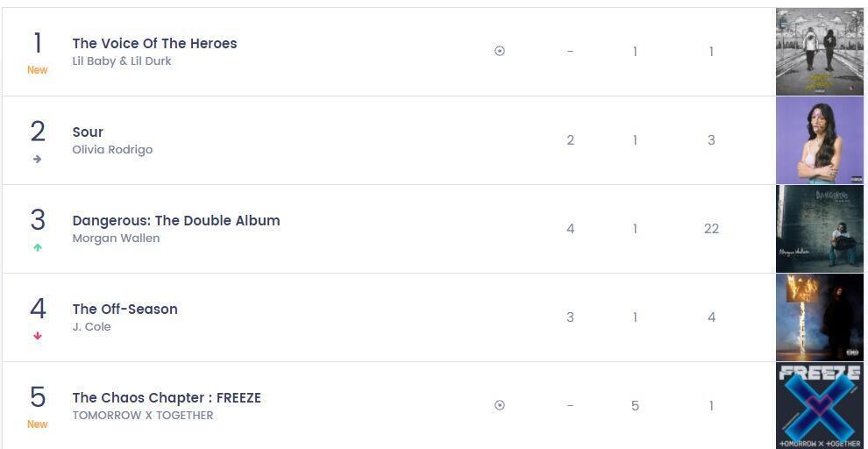Open the TOMORROW X TOGETHER artist link
868x449 pixels.
coord(143,416)
